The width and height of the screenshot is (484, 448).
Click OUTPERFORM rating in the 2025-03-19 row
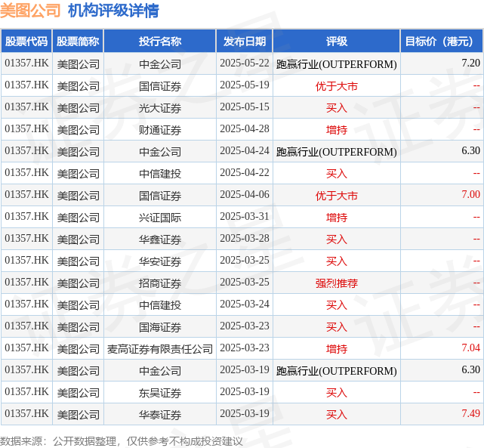click(x=337, y=371)
